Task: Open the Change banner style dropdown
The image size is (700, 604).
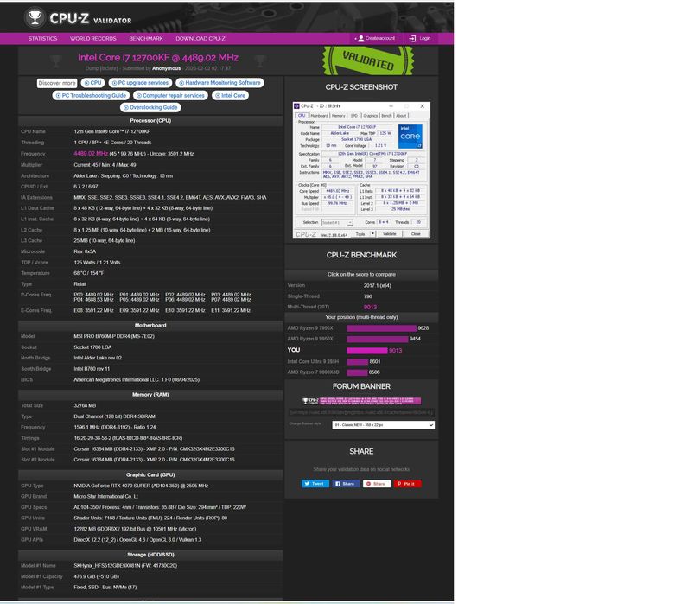Action: [x=383, y=425]
